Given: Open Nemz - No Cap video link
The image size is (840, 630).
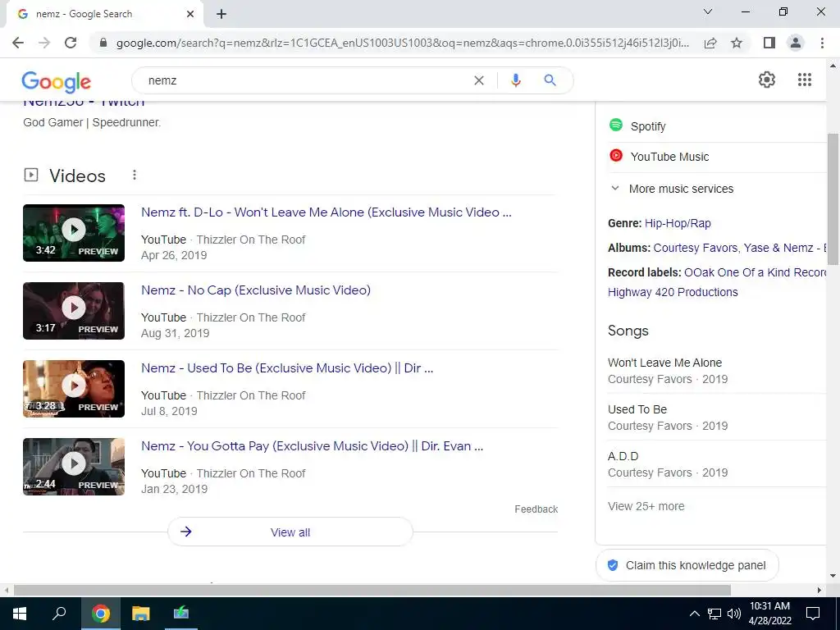Looking at the screenshot, I should [x=256, y=290].
